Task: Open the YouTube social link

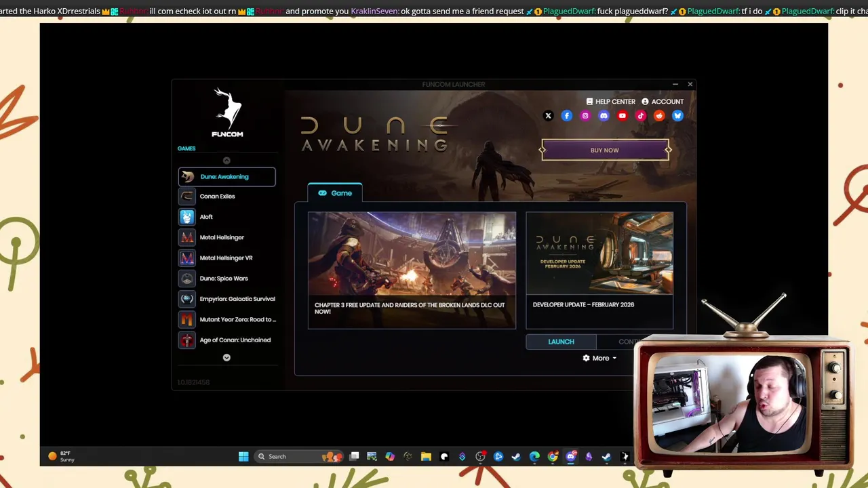Action: coord(623,116)
